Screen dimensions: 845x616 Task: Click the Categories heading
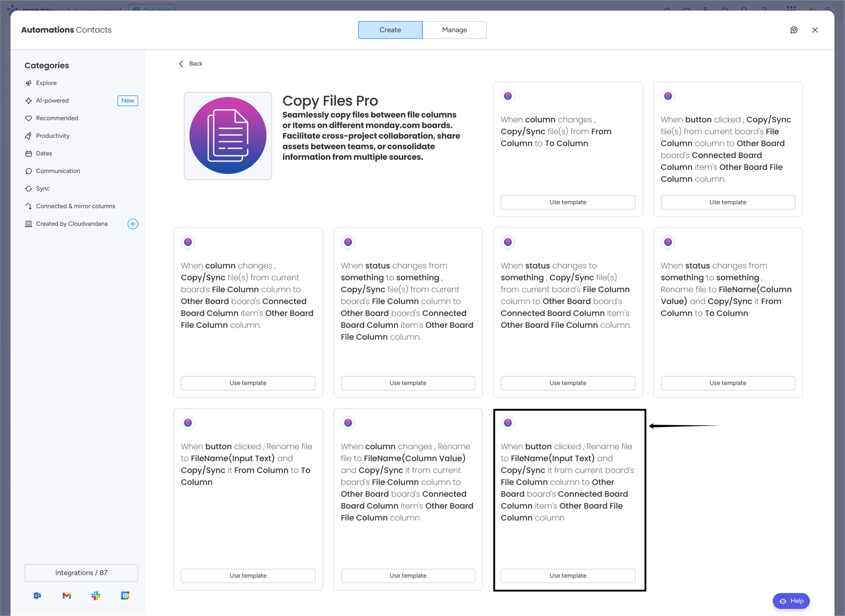46,65
